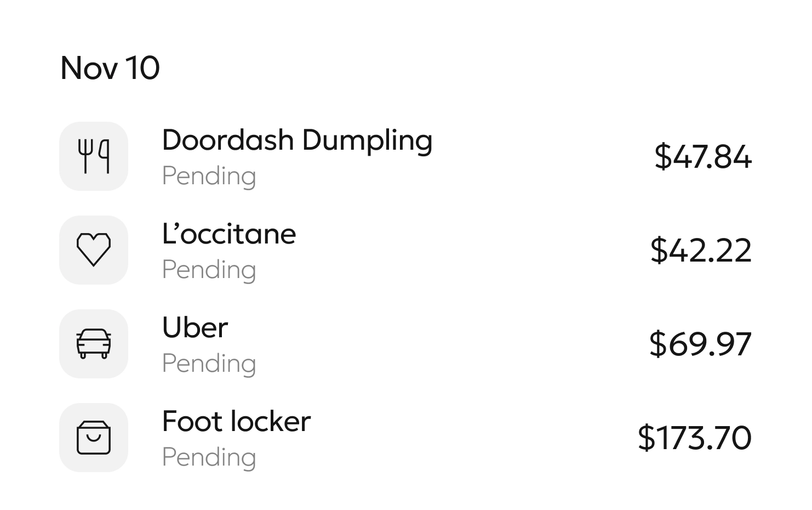Click the word Doordash in first row
This screenshot has height=510, width=812.
coord(228,140)
